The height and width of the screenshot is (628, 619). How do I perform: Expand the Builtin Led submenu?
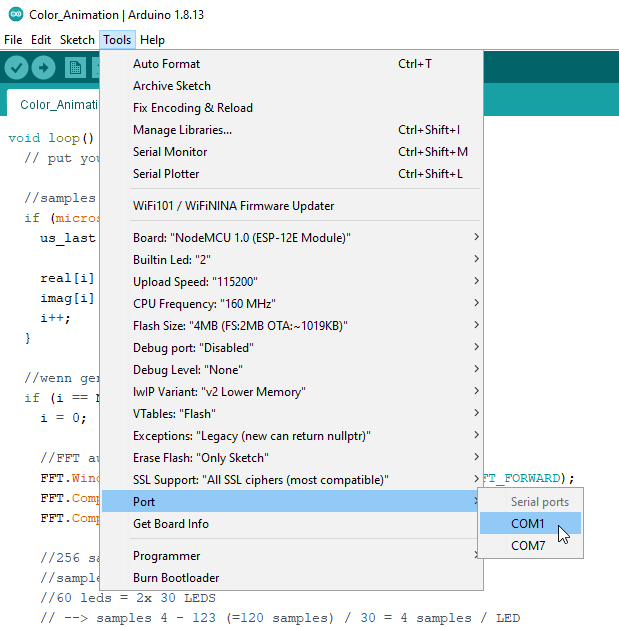[291, 260]
